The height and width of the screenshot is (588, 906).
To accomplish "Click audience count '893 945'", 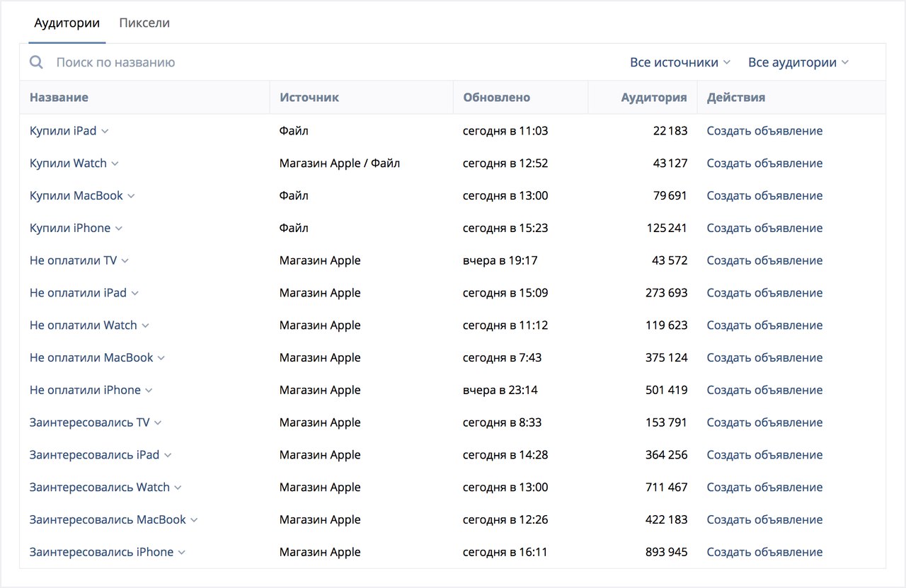I will coord(667,552).
